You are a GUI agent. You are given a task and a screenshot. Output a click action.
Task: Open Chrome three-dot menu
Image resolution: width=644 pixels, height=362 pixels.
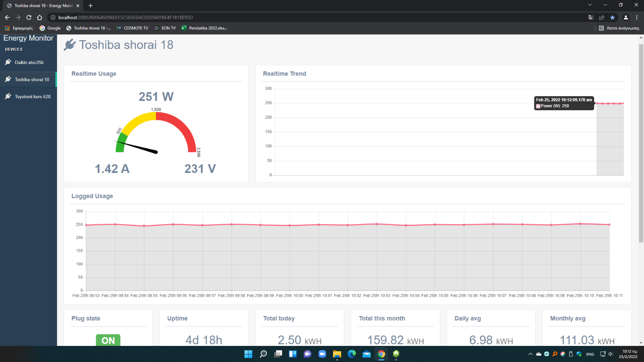pyautogui.click(x=637, y=17)
